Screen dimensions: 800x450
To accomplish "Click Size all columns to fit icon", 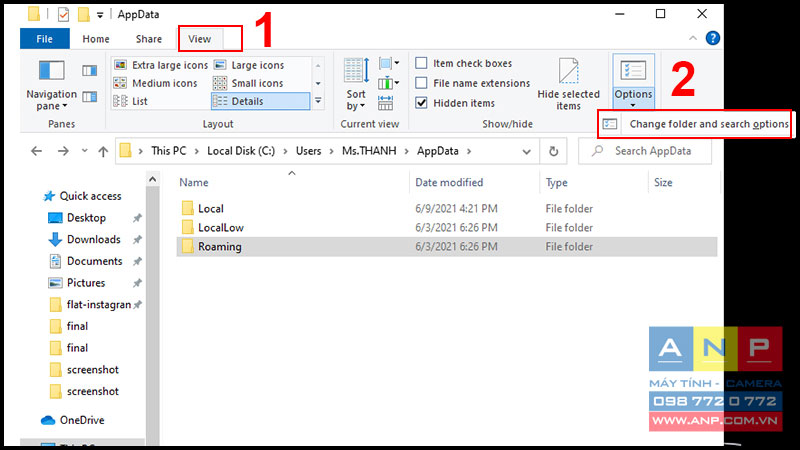I will click(x=386, y=103).
